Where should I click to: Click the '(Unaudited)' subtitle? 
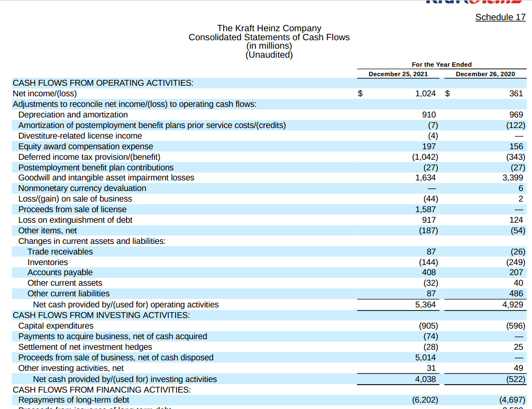[x=269, y=54]
